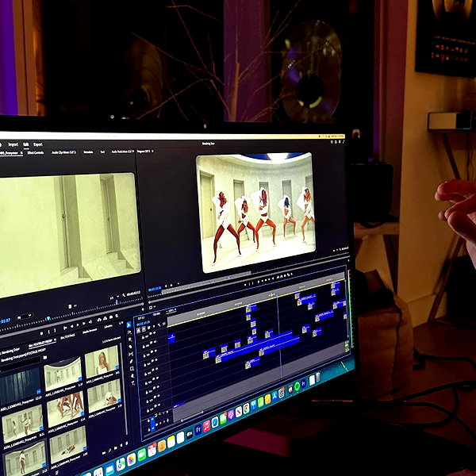Screen dimensions: 476x476
Task: Click Mark In in Source monitor
Action: click(49, 332)
